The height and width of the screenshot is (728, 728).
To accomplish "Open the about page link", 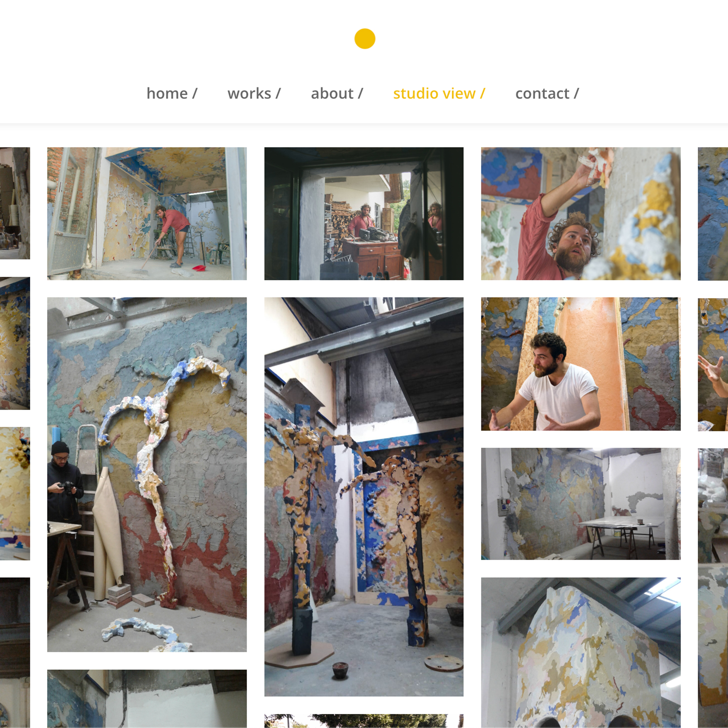I will pos(337,94).
